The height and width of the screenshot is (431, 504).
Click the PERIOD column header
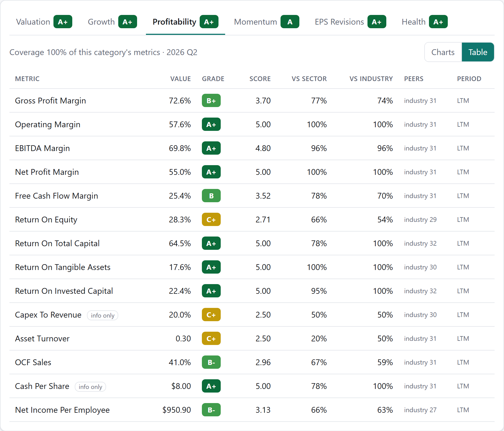pos(469,79)
